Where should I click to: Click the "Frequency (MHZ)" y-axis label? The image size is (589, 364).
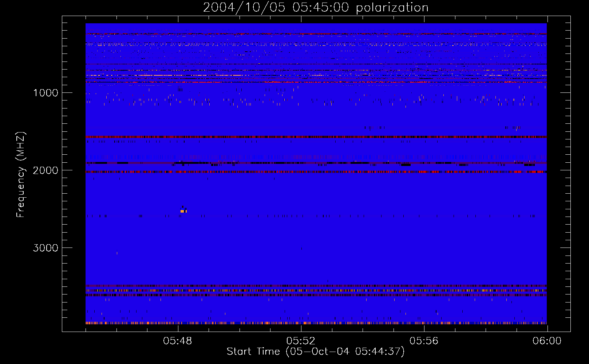[21, 175]
